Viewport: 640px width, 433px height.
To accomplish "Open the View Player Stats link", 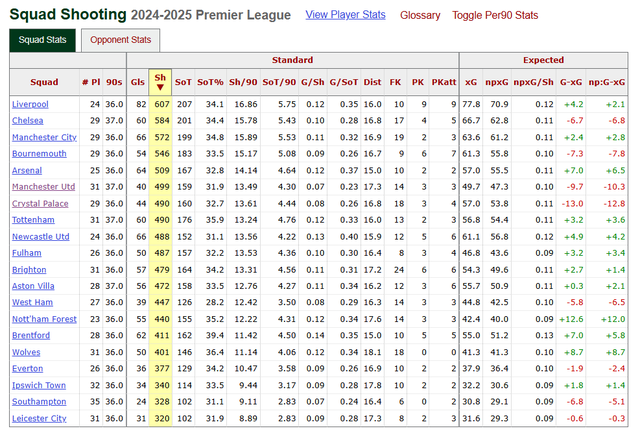I will (x=345, y=15).
